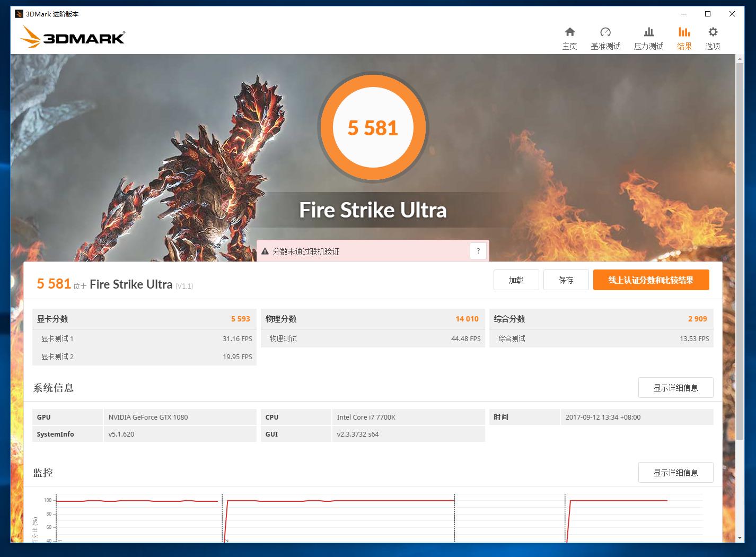Click the GPU value NVIDIA GeForce GTX 1080

(x=148, y=417)
